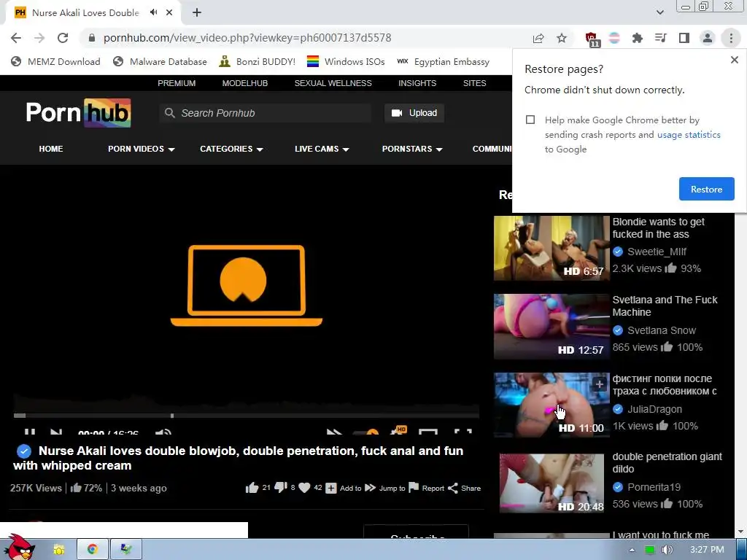
Task: Open the thumbnail with duration 12:57
Action: [x=551, y=326]
